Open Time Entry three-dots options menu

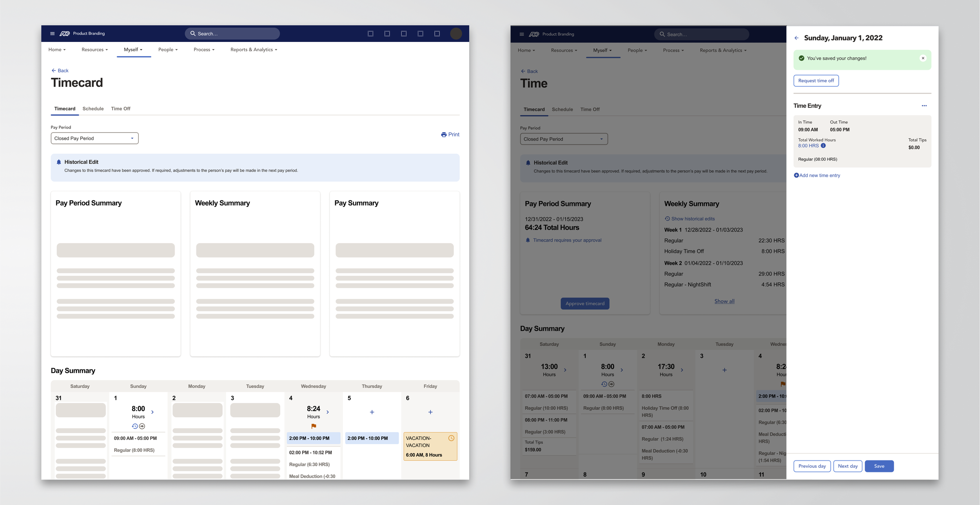click(x=924, y=106)
